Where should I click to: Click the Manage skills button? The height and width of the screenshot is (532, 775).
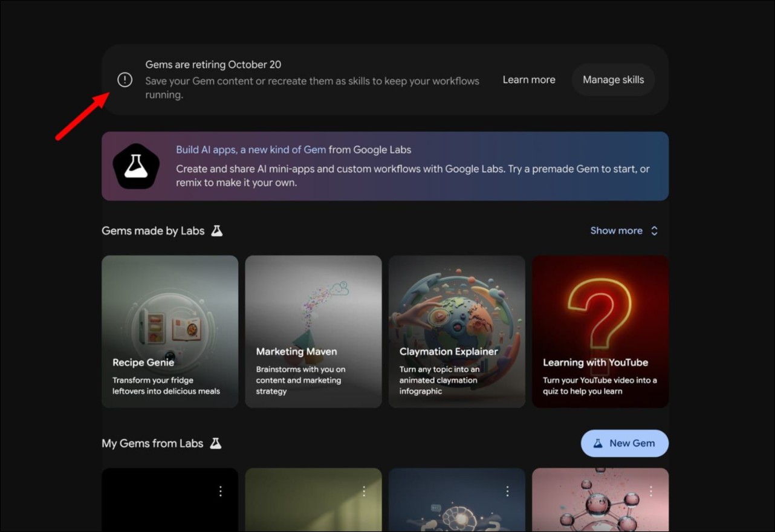[x=613, y=80]
